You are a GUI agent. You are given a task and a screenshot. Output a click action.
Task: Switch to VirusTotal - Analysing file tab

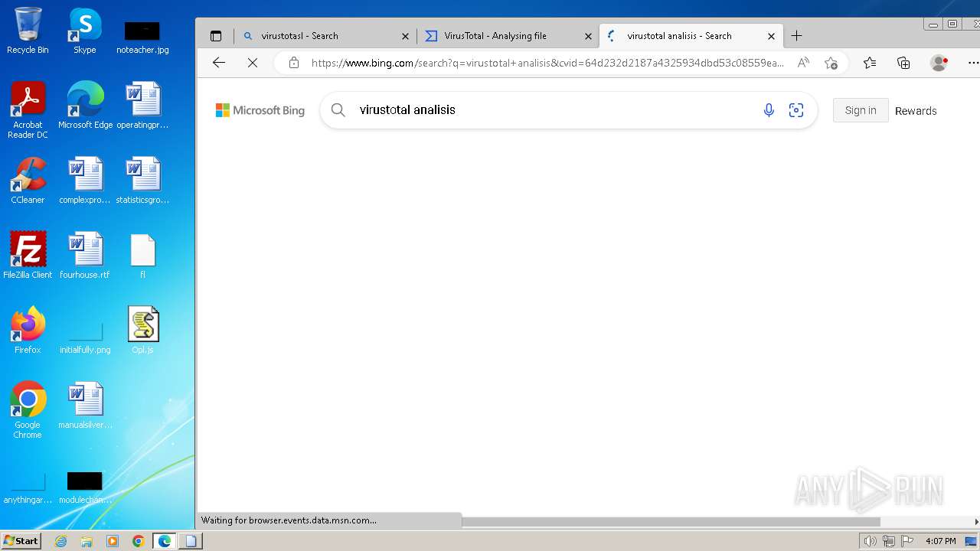[508, 36]
